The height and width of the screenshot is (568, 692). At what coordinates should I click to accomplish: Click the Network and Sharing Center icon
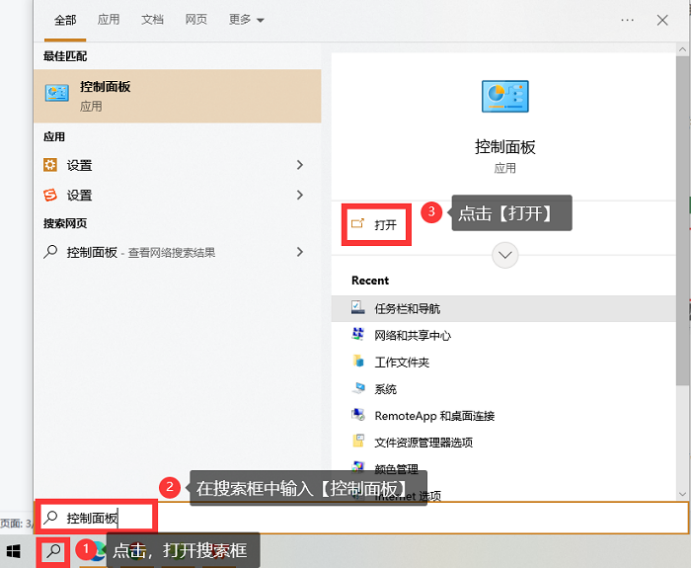coord(357,334)
